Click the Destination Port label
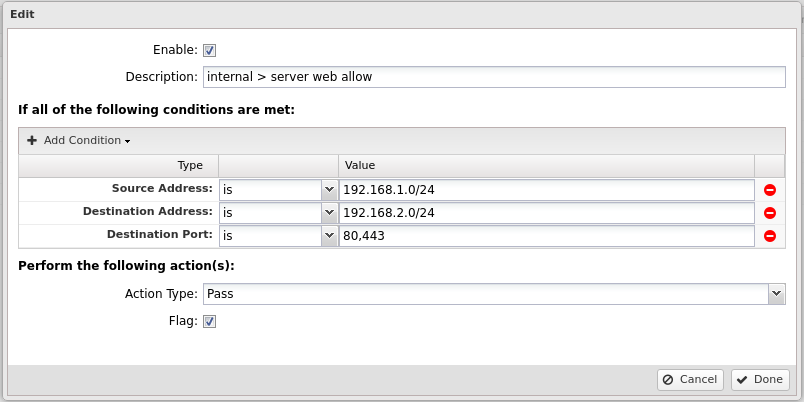Image resolution: width=804 pixels, height=402 pixels. tap(159, 234)
